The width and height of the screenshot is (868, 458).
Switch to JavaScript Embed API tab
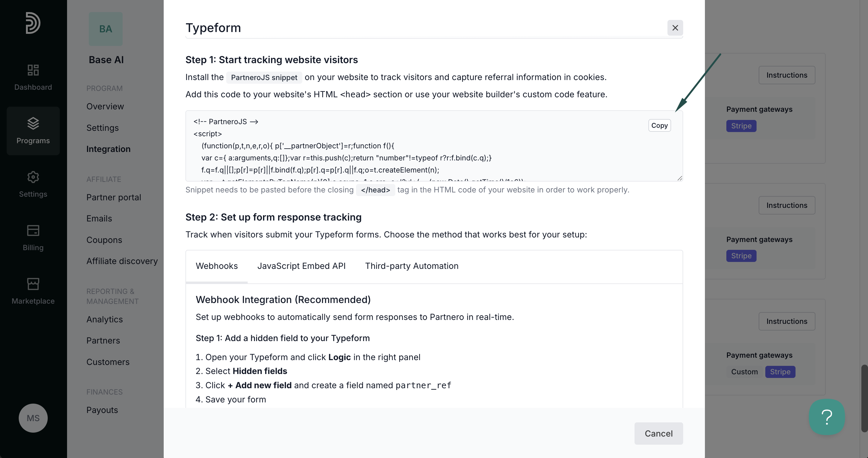coord(301,266)
